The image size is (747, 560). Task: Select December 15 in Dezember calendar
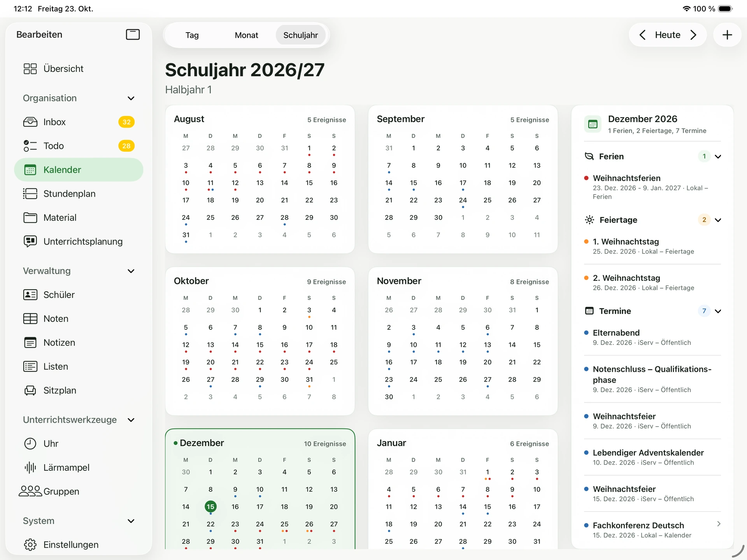[210, 507]
